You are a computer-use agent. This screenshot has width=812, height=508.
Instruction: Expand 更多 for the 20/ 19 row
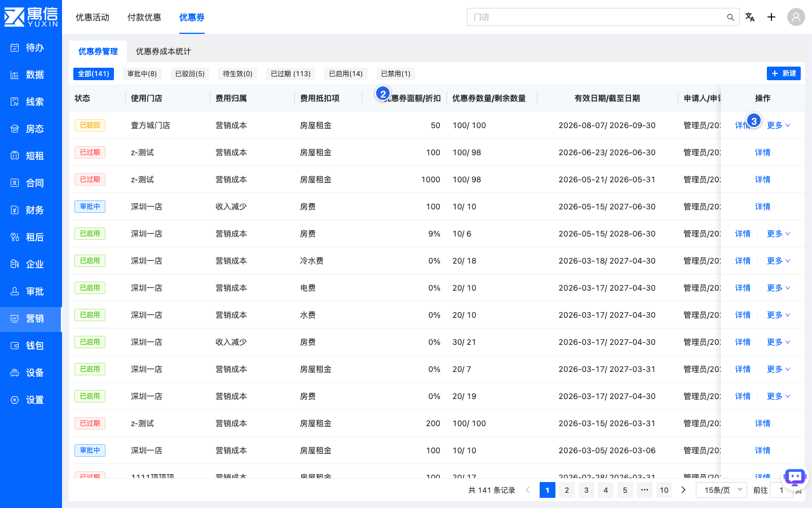778,396
